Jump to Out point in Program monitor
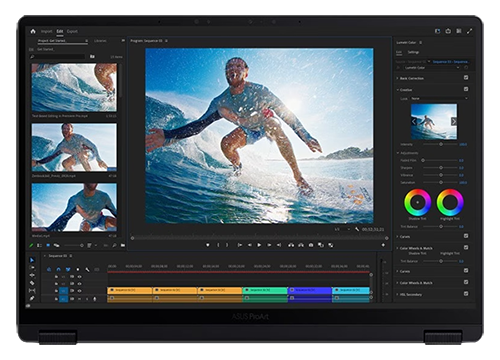This screenshot has width=500, height=360. 279,245
